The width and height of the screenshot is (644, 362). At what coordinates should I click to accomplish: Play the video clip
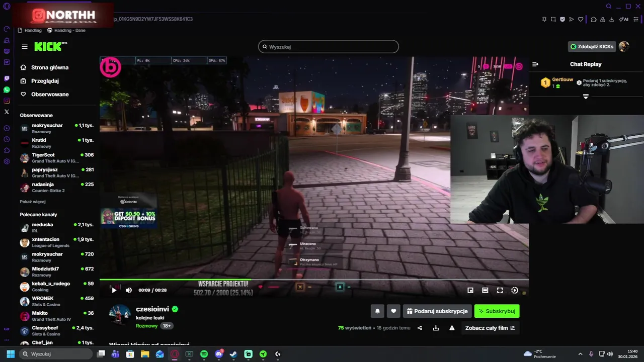(x=114, y=290)
